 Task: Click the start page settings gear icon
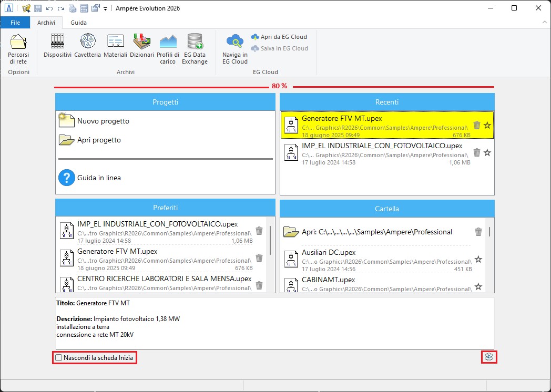coord(489,357)
